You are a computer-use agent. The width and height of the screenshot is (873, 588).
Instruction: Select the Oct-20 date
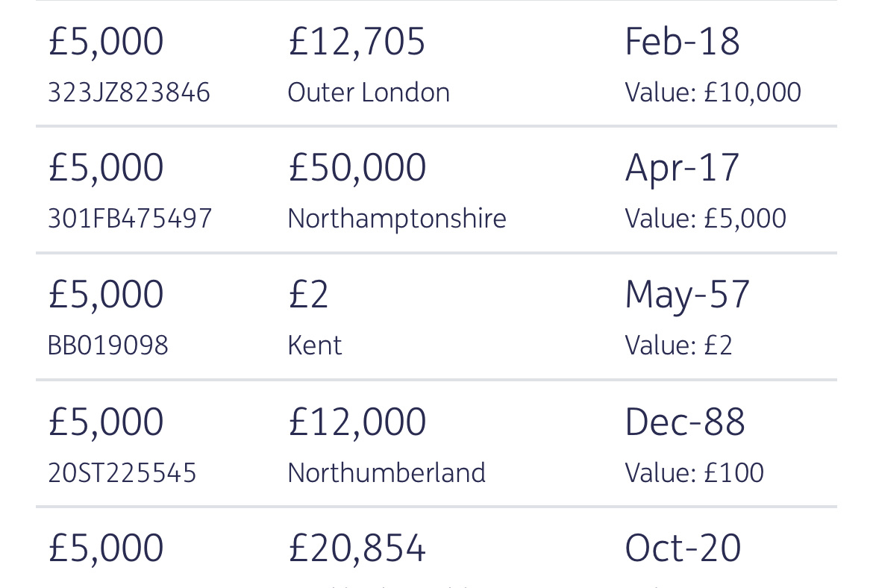pyautogui.click(x=683, y=548)
